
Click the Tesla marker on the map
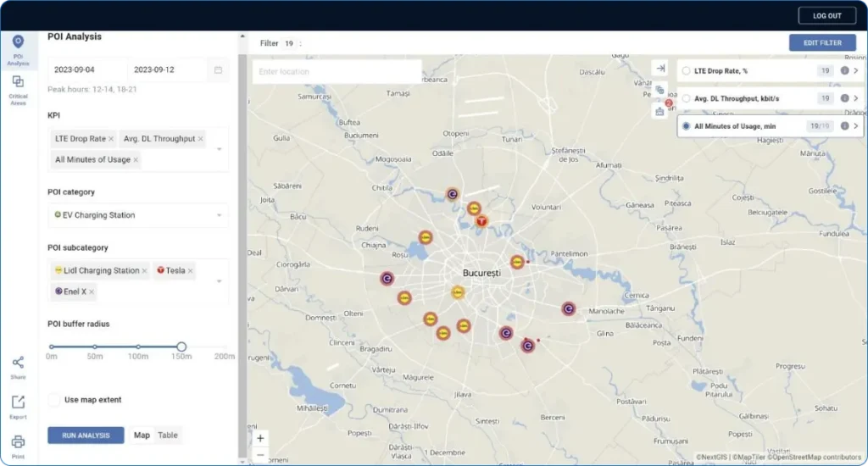pyautogui.click(x=481, y=222)
